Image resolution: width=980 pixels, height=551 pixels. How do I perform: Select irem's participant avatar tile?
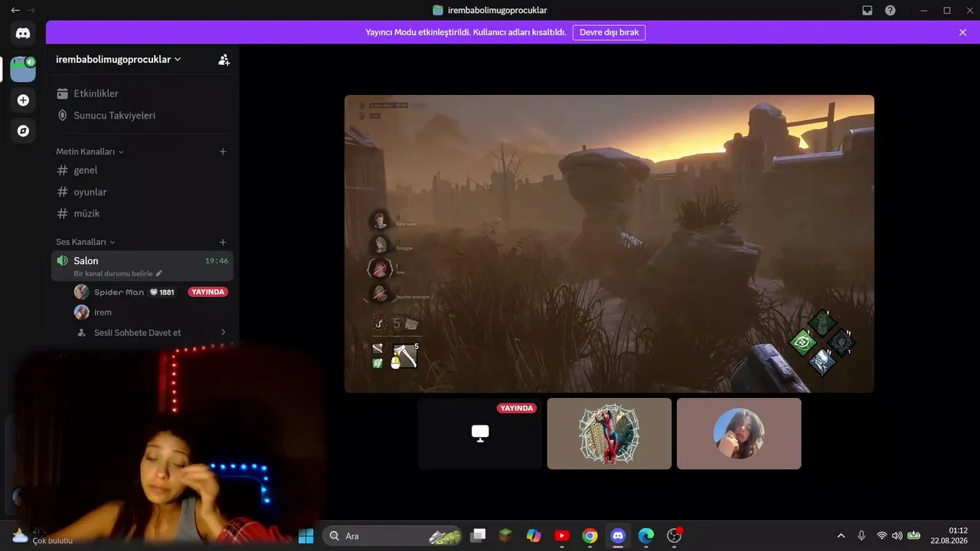coord(739,433)
